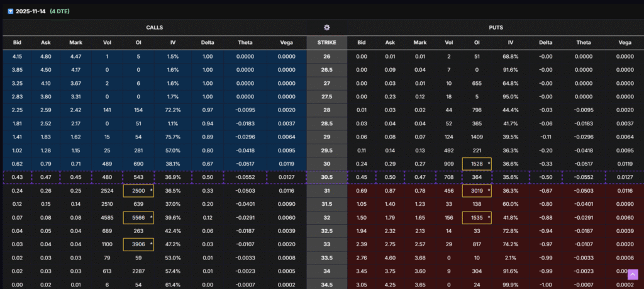Sort by the puts Vega column header
The height and width of the screenshot is (289, 644).
[625, 42]
